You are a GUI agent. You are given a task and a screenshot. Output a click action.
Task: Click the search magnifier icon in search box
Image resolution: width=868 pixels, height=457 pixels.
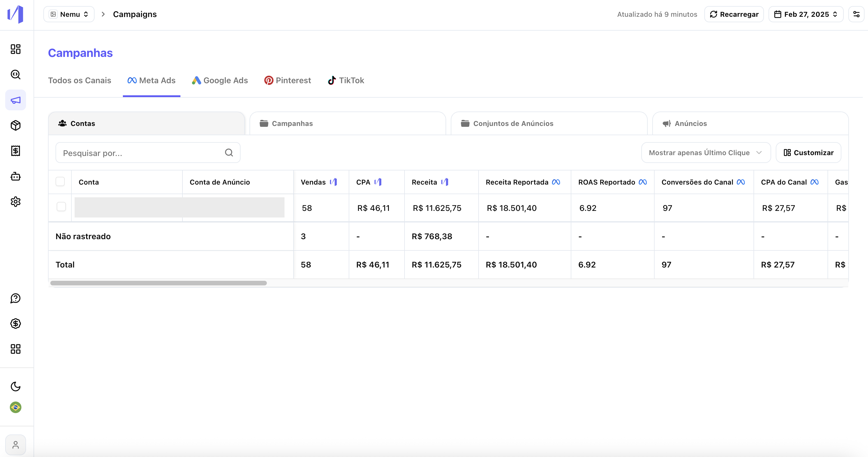click(x=229, y=153)
